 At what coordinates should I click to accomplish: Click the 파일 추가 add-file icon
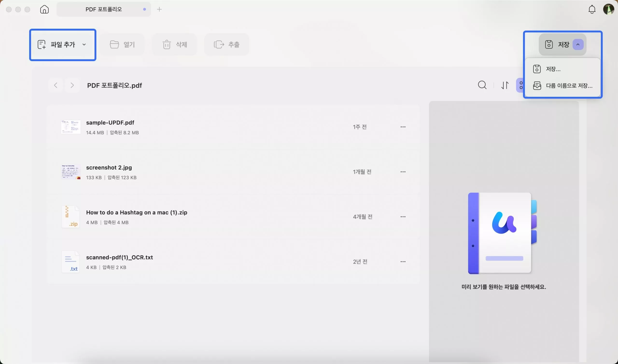(42, 44)
